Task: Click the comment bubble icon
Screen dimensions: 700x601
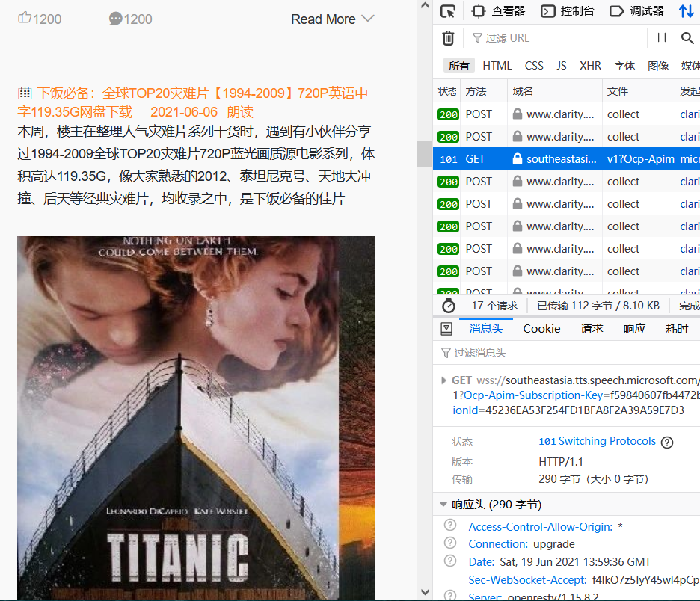Action: [115, 18]
